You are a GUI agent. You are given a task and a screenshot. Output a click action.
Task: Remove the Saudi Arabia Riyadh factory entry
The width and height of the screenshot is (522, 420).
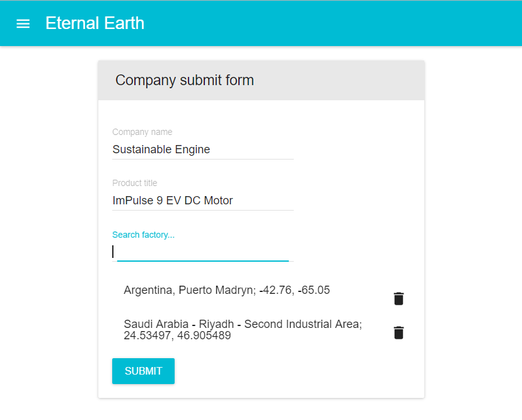(398, 333)
